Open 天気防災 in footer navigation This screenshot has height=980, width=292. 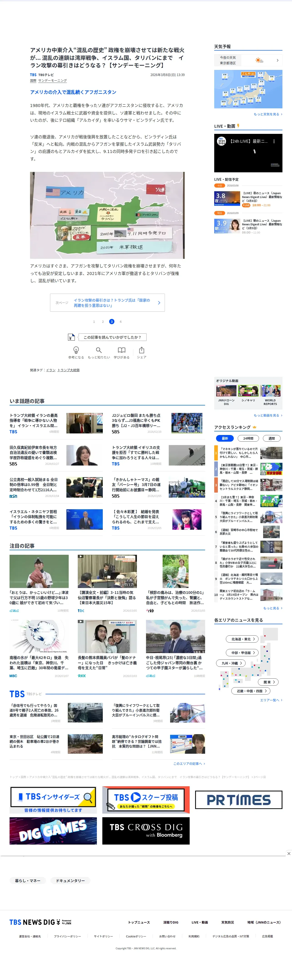(227, 922)
